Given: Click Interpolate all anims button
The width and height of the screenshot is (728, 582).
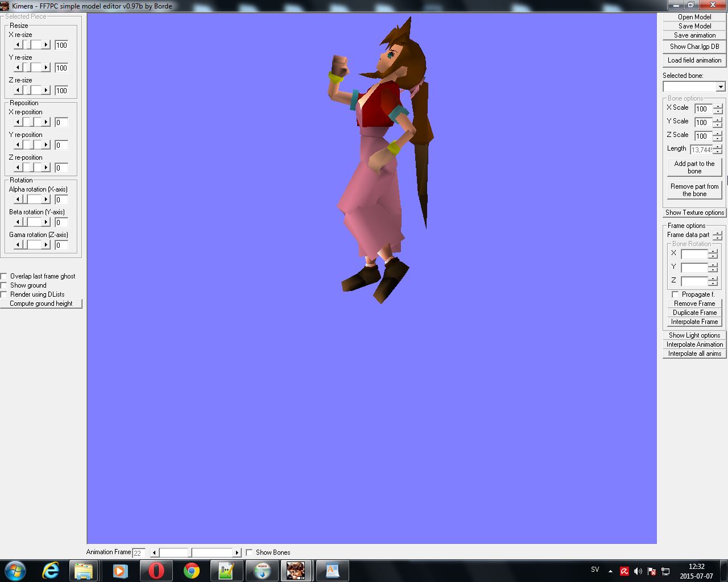Looking at the screenshot, I should pos(694,354).
